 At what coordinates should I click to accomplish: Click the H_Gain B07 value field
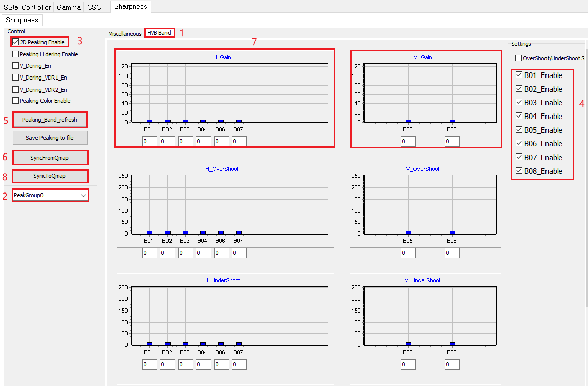(x=239, y=141)
